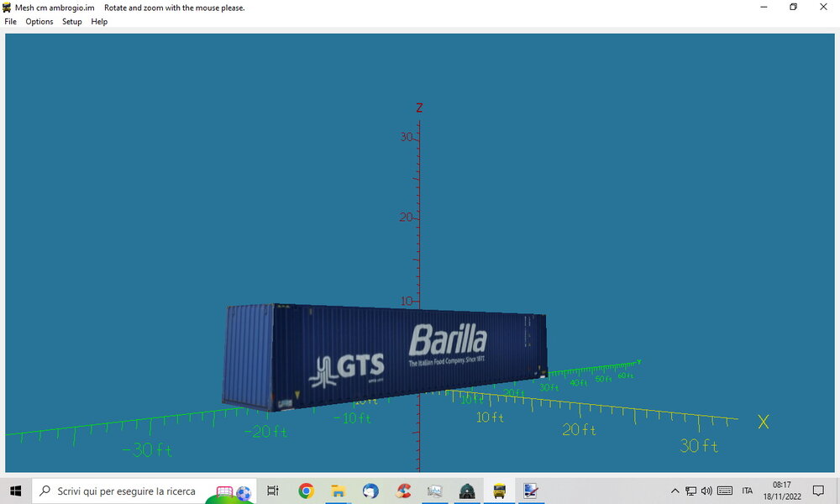Open the Windows Start menu
This screenshot has height=504, width=840.
tap(15, 491)
